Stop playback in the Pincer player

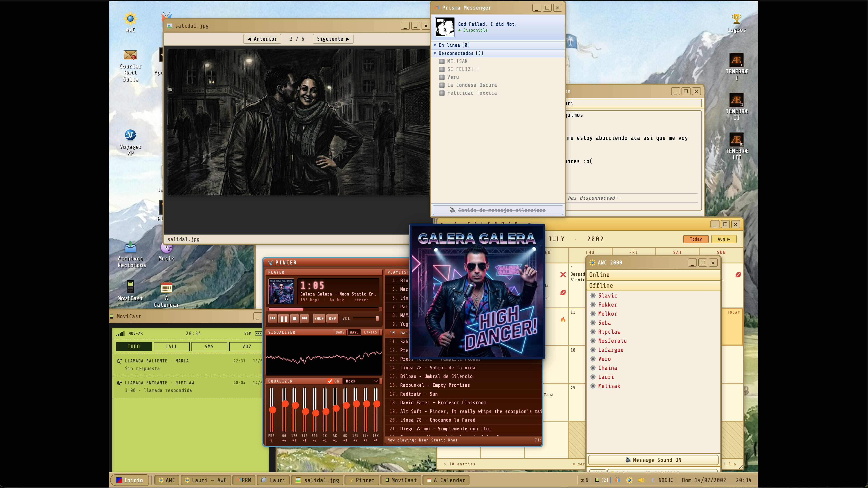295,318
